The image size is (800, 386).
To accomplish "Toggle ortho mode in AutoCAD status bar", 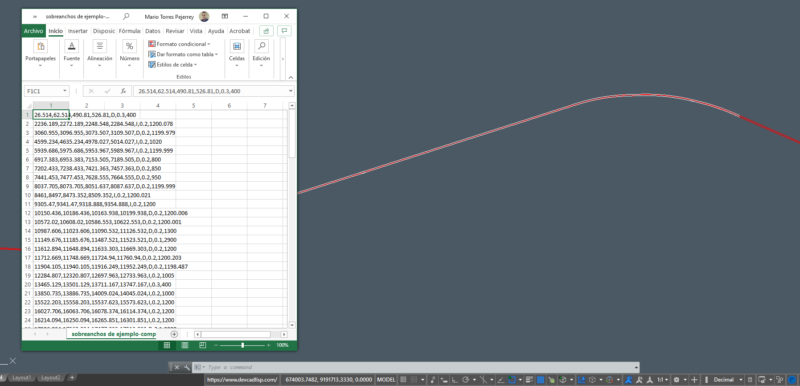I will (454, 380).
